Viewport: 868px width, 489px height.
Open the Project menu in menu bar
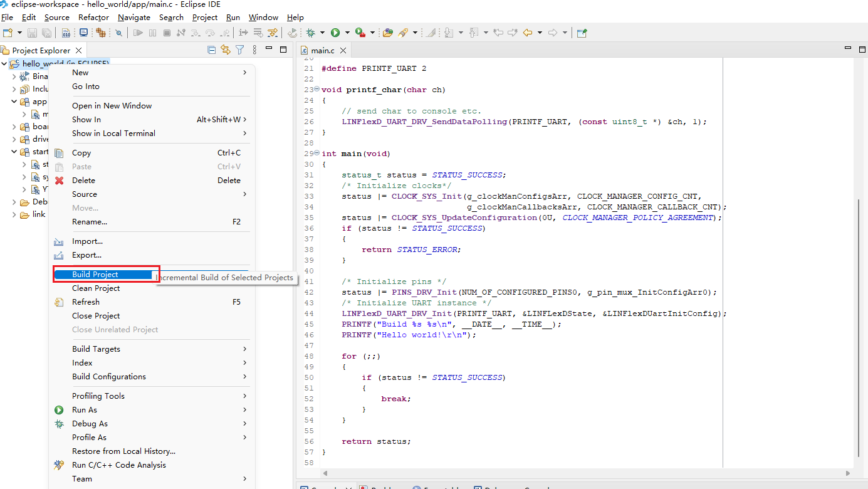pyautogui.click(x=205, y=18)
